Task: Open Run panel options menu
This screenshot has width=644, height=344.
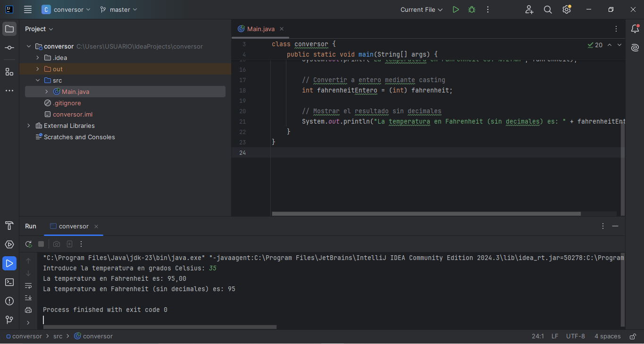Action: [x=602, y=226]
